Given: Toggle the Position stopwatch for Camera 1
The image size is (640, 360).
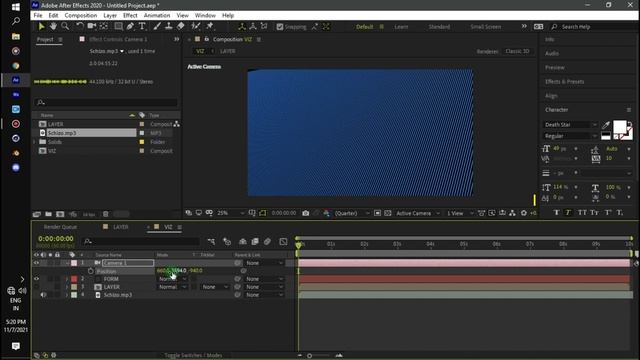Looking at the screenshot, I should (x=91, y=271).
